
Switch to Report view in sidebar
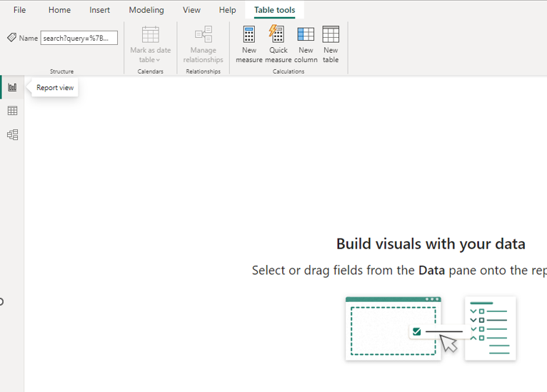click(12, 87)
